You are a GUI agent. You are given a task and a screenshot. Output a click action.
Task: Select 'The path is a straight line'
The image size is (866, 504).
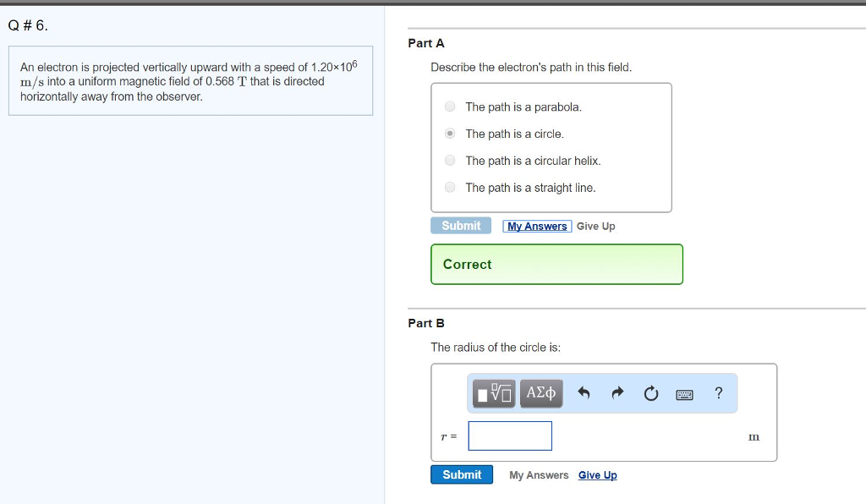click(x=450, y=187)
